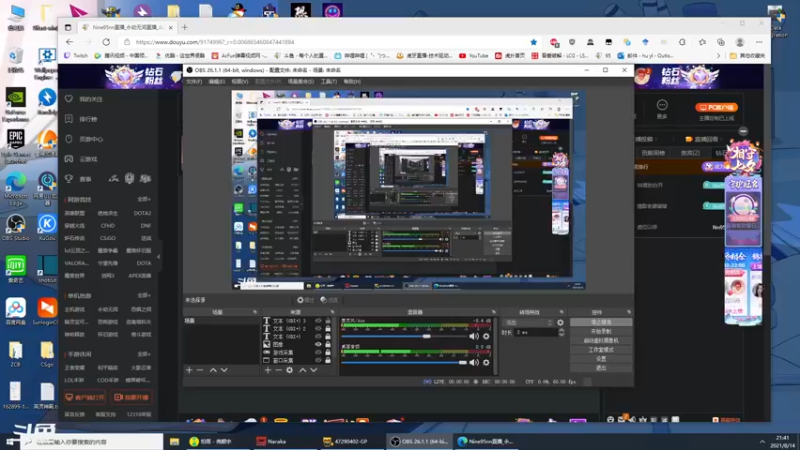Enable Studio Mode in OBS Controls
The image size is (800, 450).
[601, 350]
